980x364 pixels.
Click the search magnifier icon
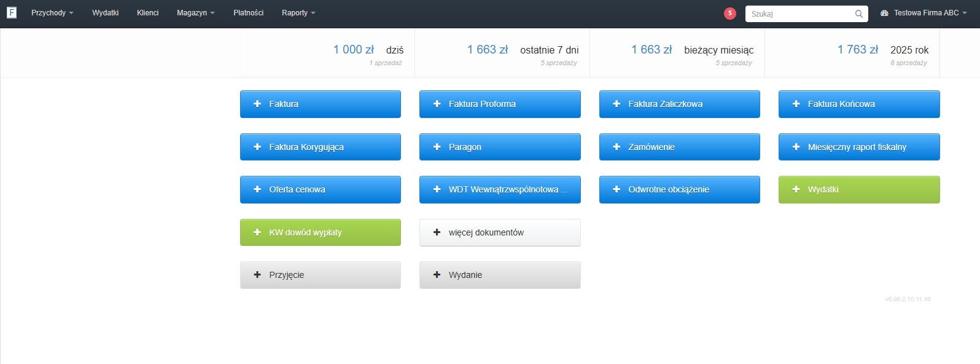point(859,14)
